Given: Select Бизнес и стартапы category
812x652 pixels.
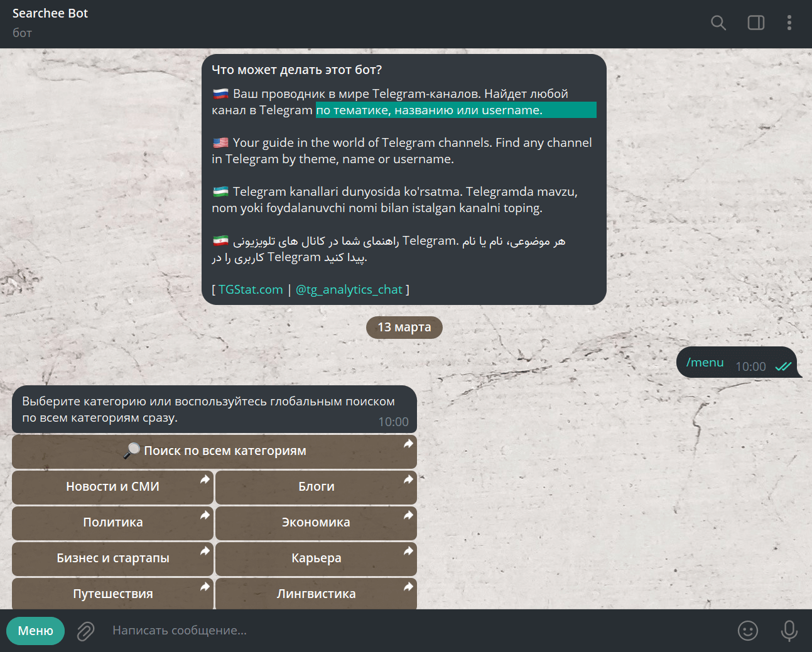Looking at the screenshot, I should [112, 558].
